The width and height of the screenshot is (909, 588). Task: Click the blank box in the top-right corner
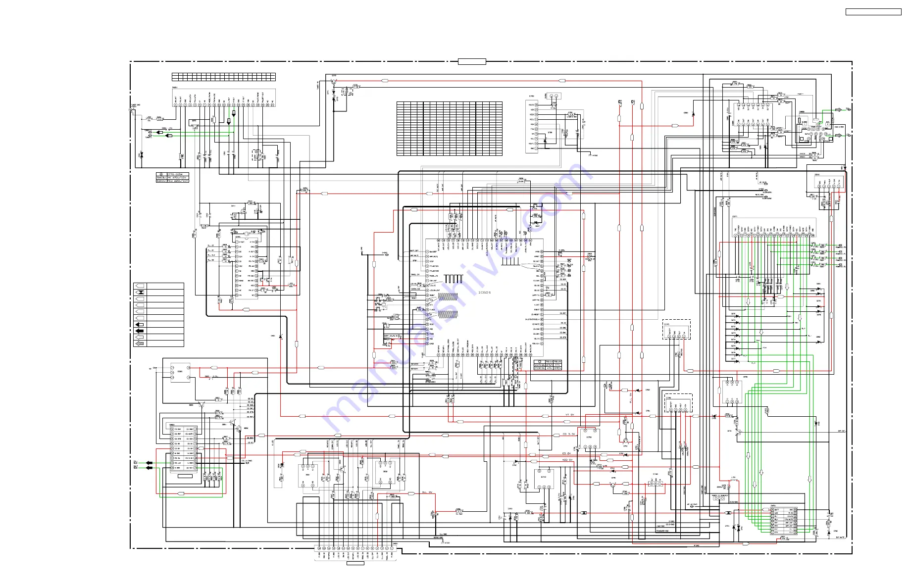pyautogui.click(x=873, y=12)
